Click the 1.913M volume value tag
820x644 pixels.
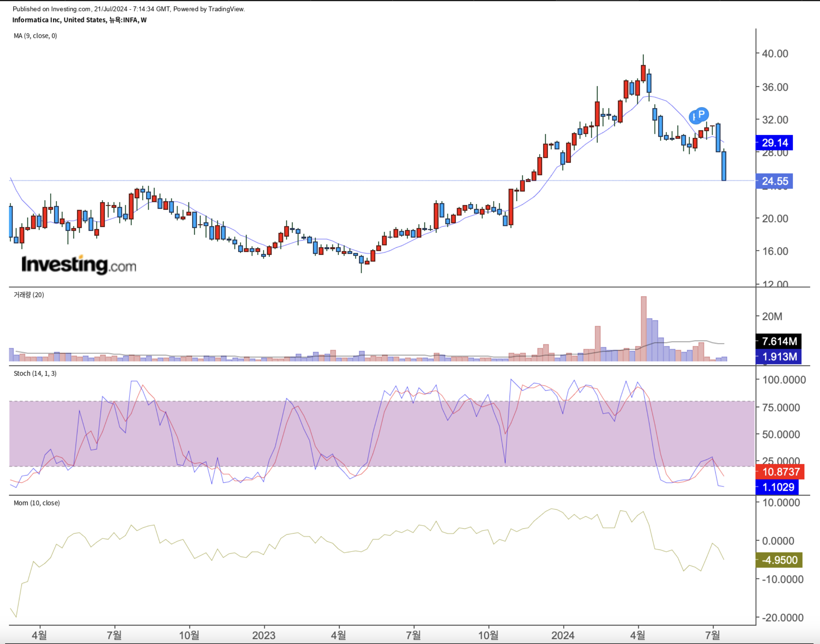tap(779, 357)
